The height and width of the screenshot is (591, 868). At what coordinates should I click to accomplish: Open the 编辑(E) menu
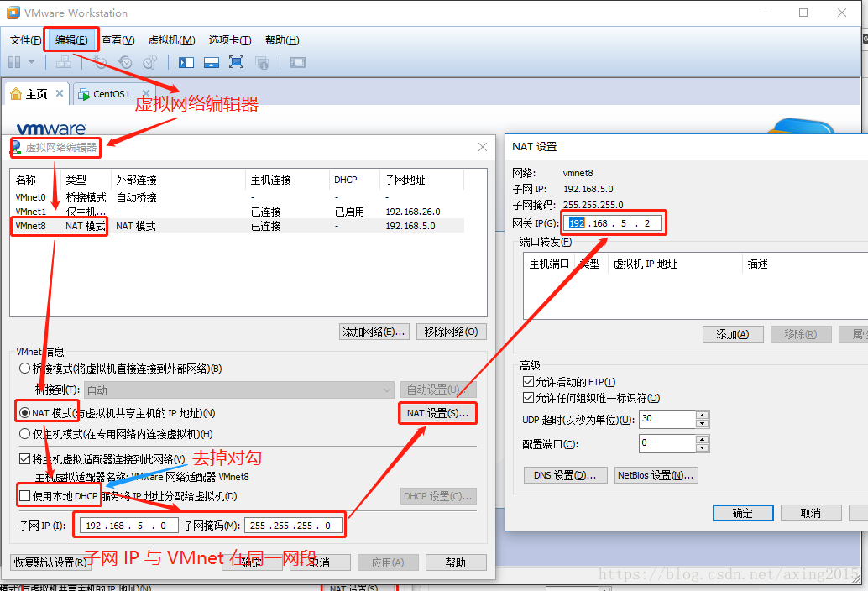(x=71, y=39)
